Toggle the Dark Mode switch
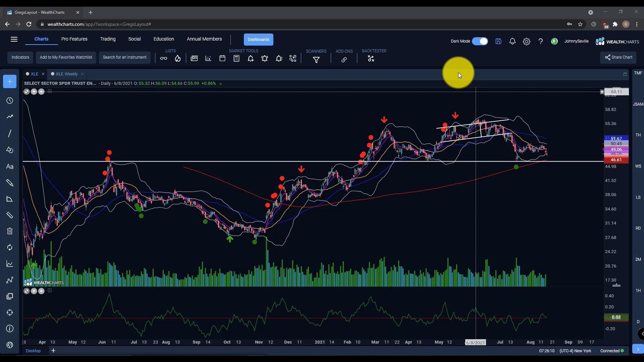Image resolution: width=644 pixels, height=362 pixels. coord(480,41)
